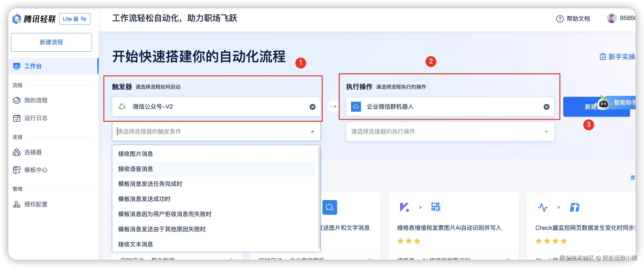Click the 新建流程 button

tap(51, 42)
